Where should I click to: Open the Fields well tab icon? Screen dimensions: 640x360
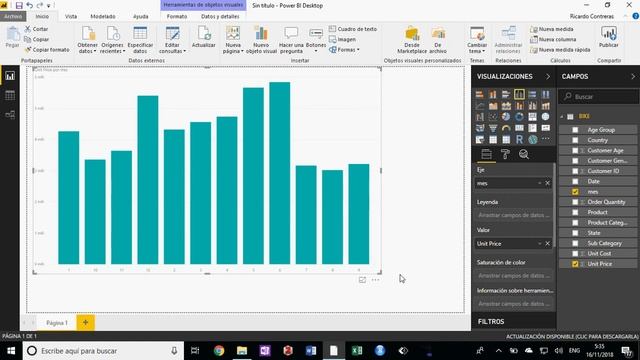pos(487,154)
